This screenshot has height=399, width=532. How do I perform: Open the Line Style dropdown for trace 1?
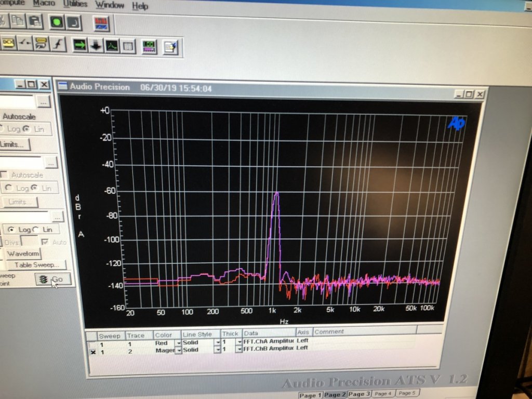point(218,342)
